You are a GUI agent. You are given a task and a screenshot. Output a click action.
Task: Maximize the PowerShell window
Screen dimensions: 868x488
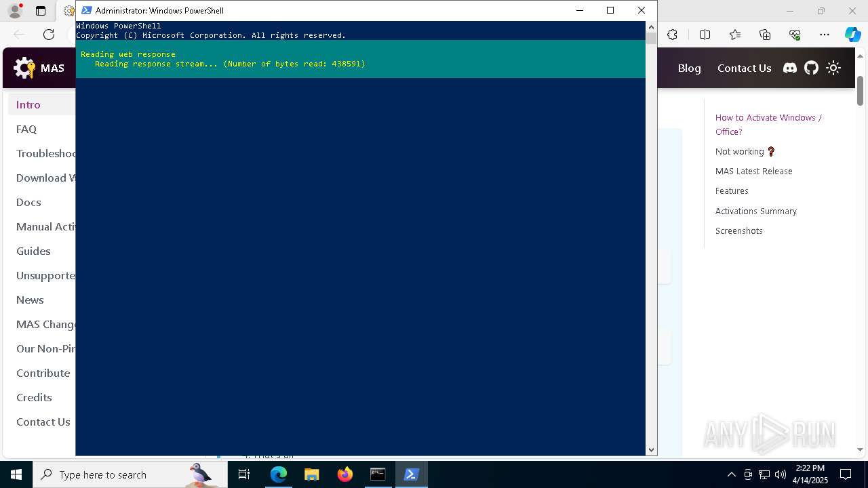click(610, 10)
